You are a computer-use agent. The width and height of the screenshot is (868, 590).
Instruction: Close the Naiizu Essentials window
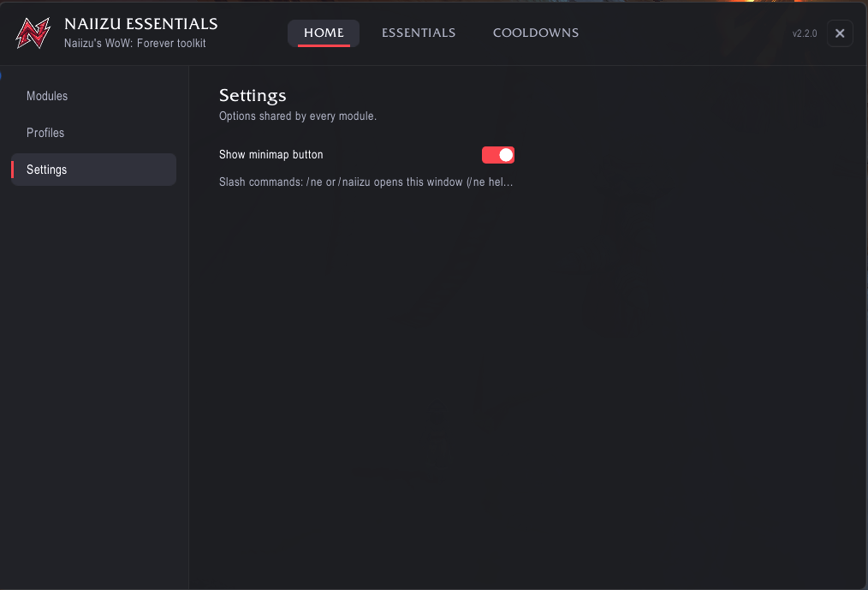(x=840, y=33)
